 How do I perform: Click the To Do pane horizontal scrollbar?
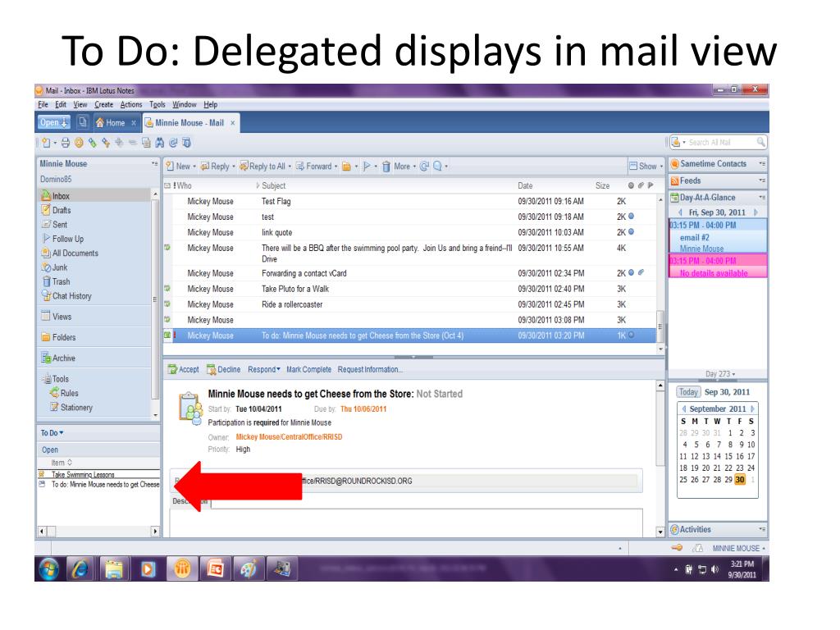click(98, 532)
